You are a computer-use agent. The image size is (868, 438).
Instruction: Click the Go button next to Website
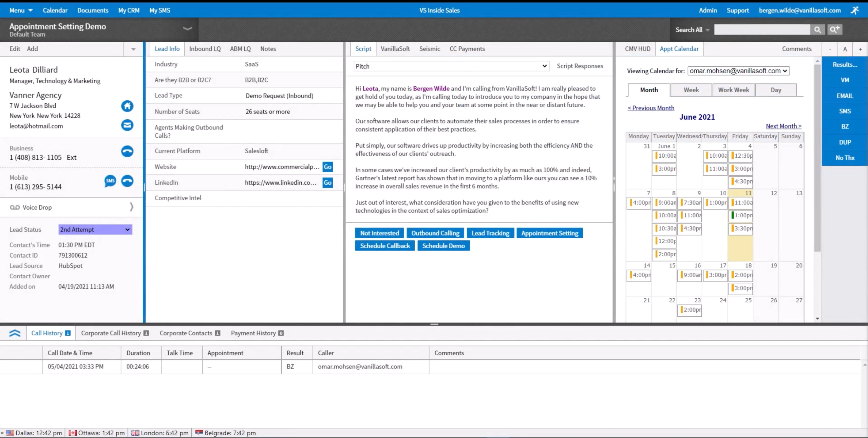[x=327, y=167]
